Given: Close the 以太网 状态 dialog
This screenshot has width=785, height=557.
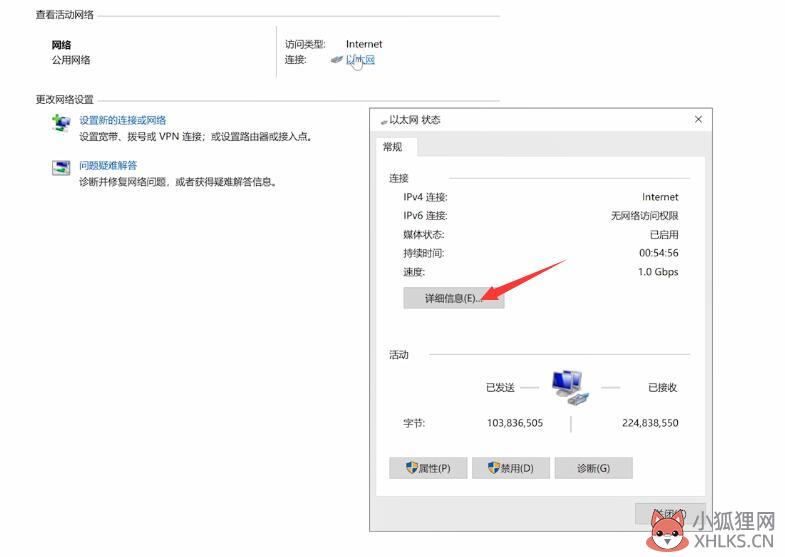Looking at the screenshot, I should coord(698,120).
